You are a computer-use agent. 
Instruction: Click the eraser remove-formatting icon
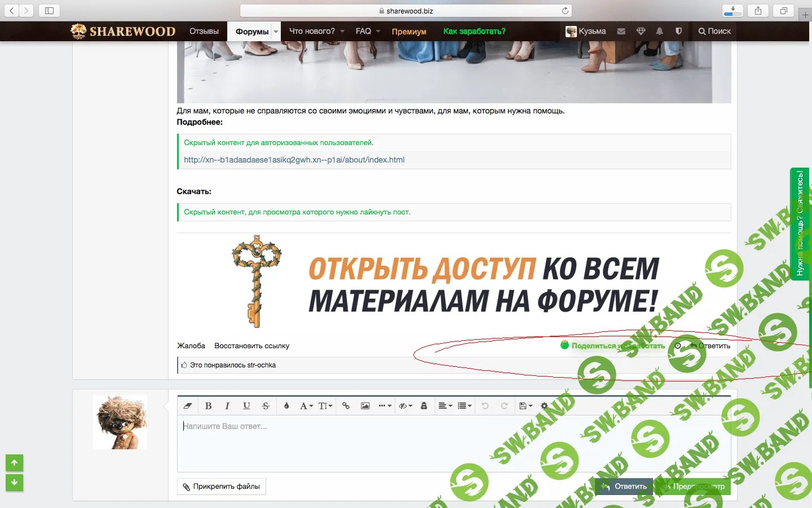pyautogui.click(x=188, y=406)
